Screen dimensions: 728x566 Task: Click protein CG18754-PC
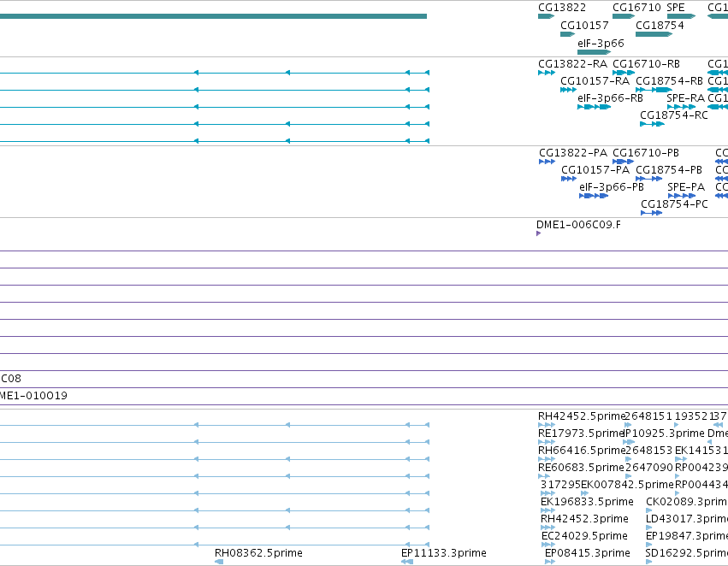674,204
